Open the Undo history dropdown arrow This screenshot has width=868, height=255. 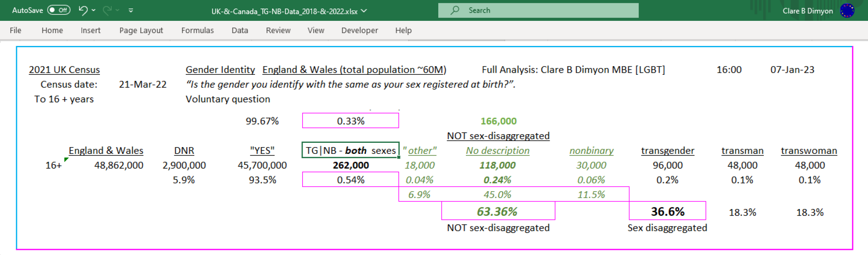[x=94, y=11]
